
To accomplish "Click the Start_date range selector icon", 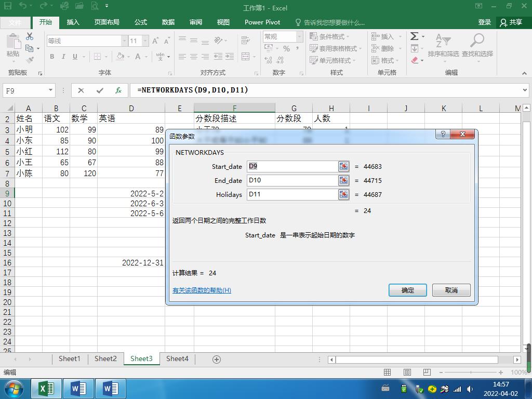I will coord(343,166).
